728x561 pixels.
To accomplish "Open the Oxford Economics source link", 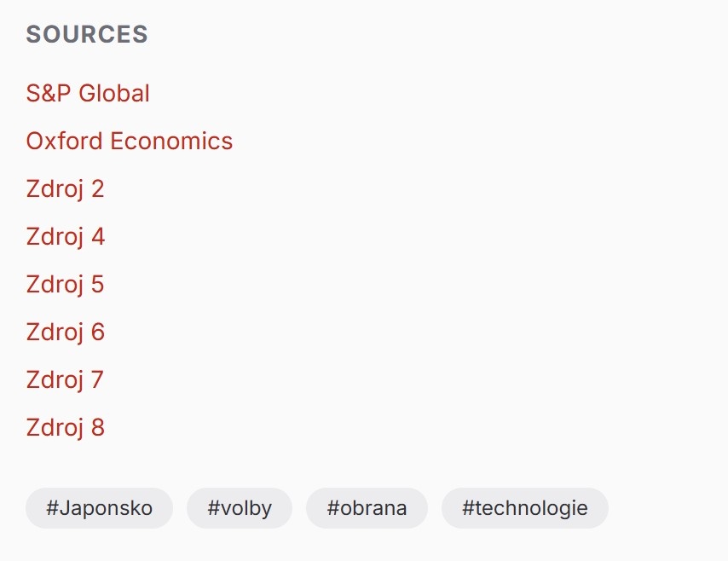I will [x=129, y=141].
